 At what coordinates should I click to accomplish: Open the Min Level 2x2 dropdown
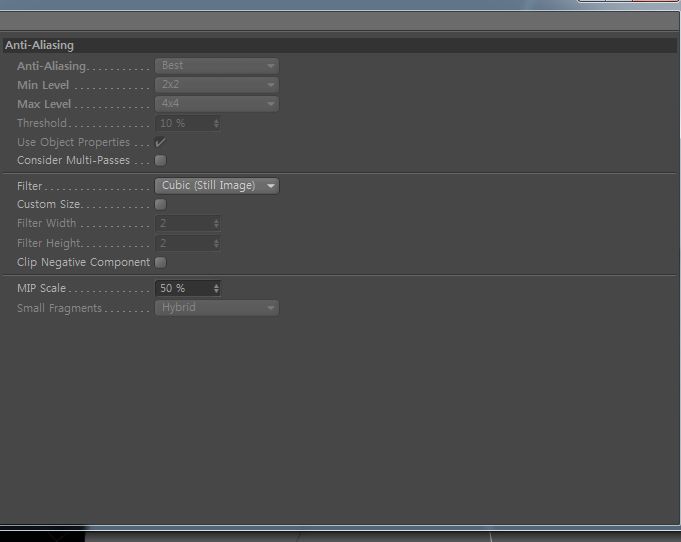click(217, 85)
